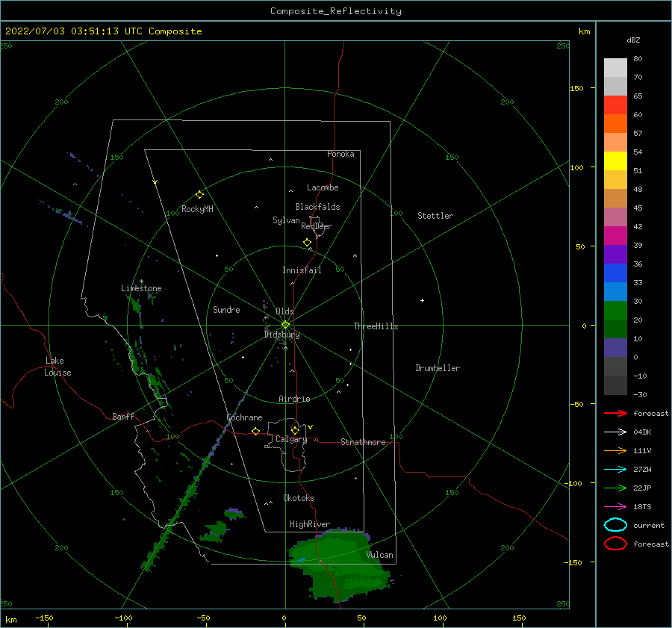Pick the purple 36-39 dBZ swatch

[x=615, y=254]
